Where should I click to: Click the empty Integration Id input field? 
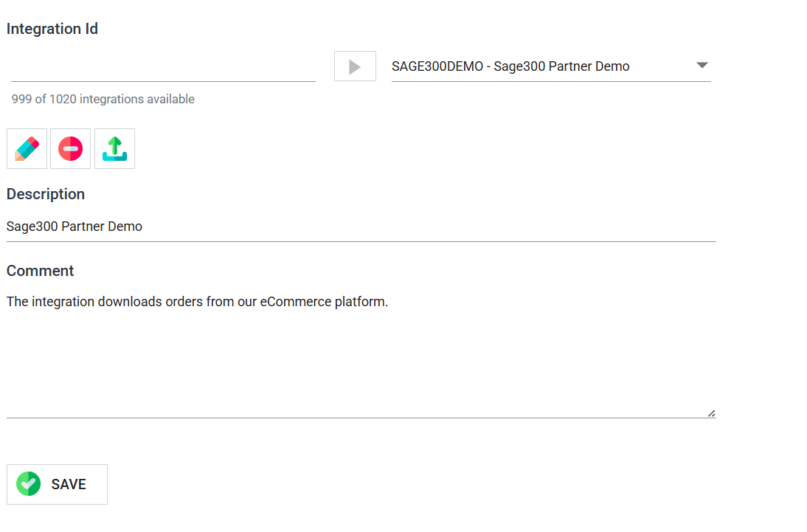163,67
